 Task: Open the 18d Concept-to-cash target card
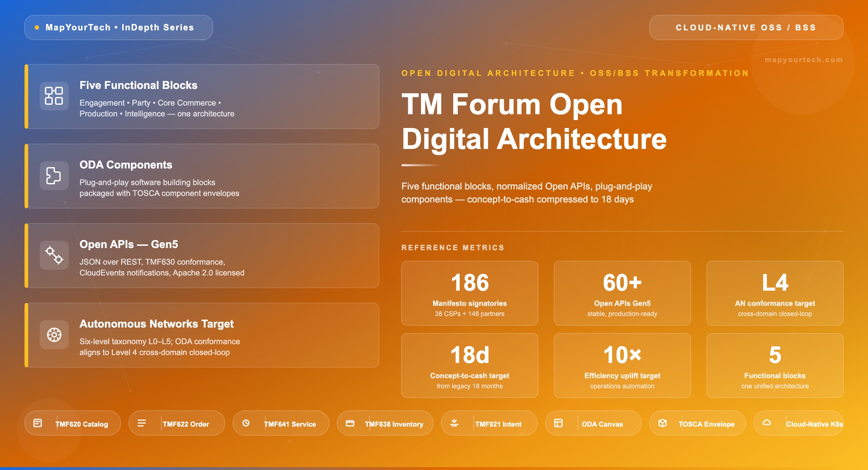470,366
